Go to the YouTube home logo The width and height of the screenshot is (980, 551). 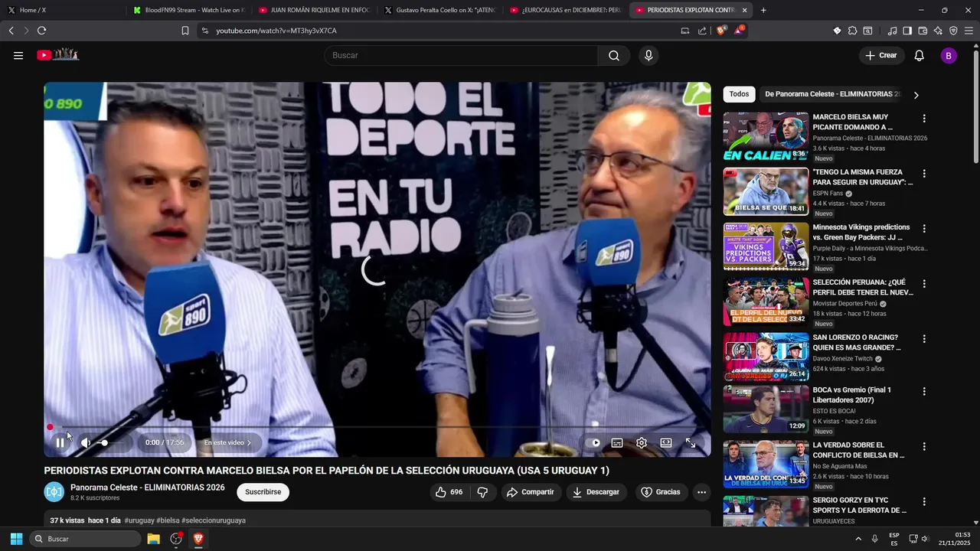tap(58, 55)
